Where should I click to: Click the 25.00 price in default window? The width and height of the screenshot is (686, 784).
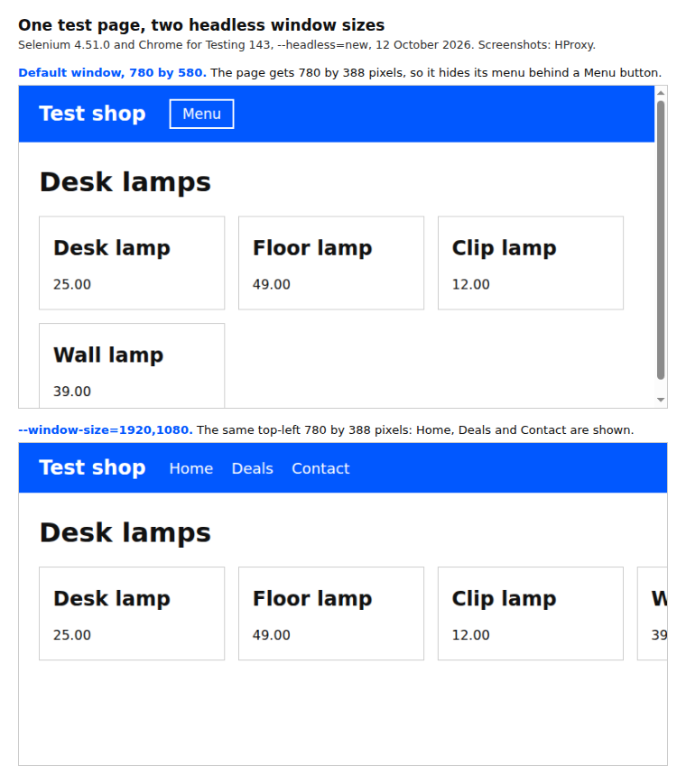pyautogui.click(x=72, y=284)
